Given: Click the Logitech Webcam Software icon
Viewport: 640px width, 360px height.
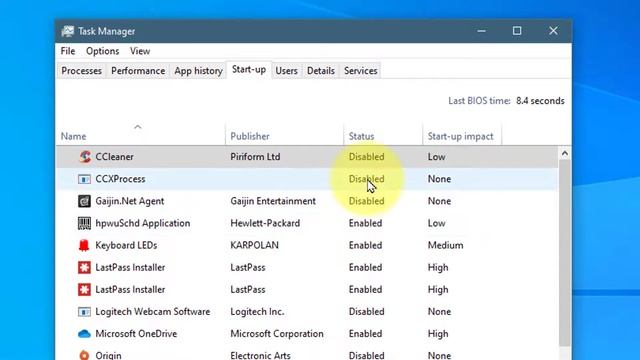Looking at the screenshot, I should [84, 312].
